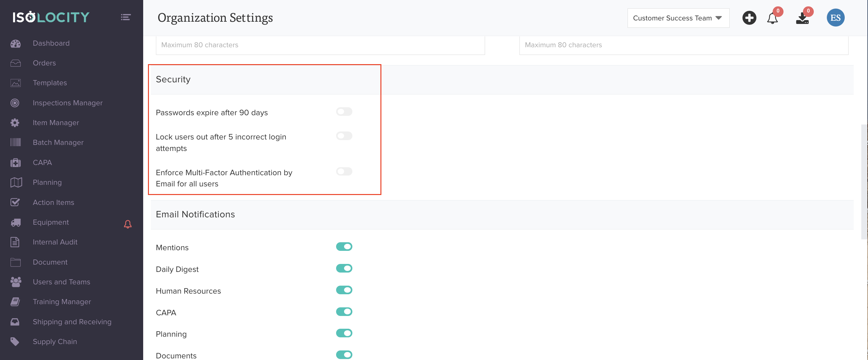
Task: Collapse the sidebar with the hamburger icon
Action: coord(126,17)
